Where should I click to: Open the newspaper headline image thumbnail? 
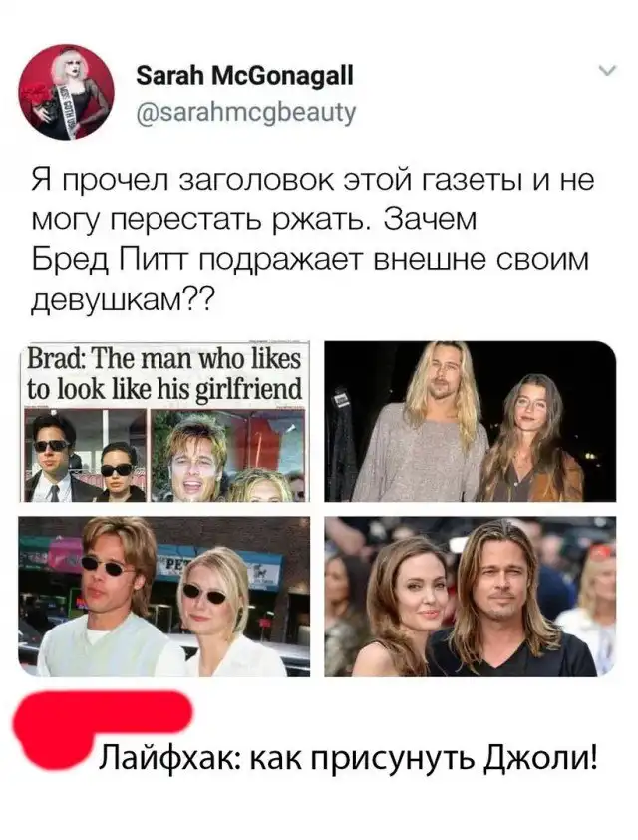point(164,421)
